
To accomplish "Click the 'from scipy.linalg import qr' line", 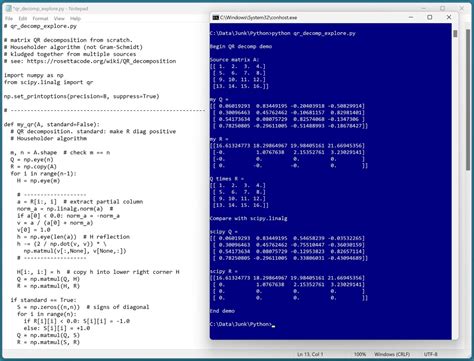I will point(49,82).
